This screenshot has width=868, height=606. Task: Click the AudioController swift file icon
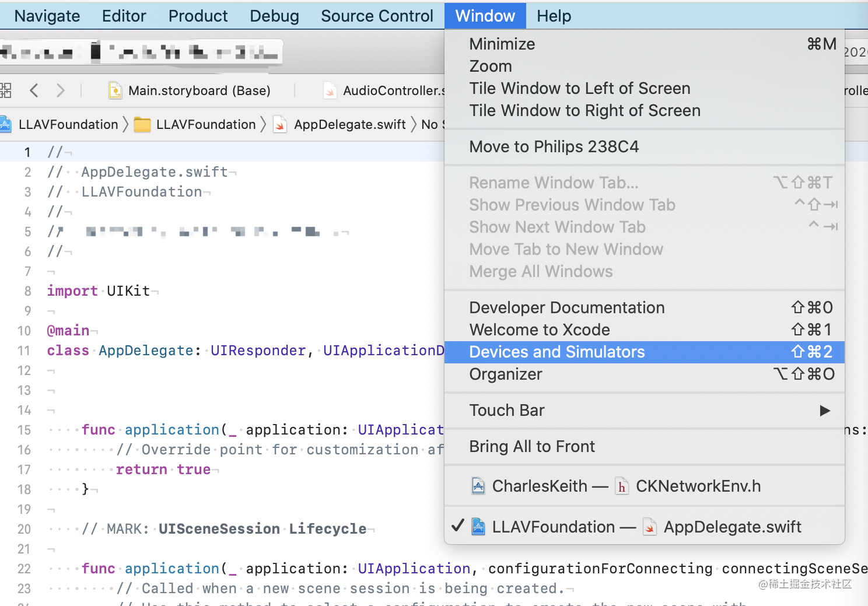tap(330, 90)
